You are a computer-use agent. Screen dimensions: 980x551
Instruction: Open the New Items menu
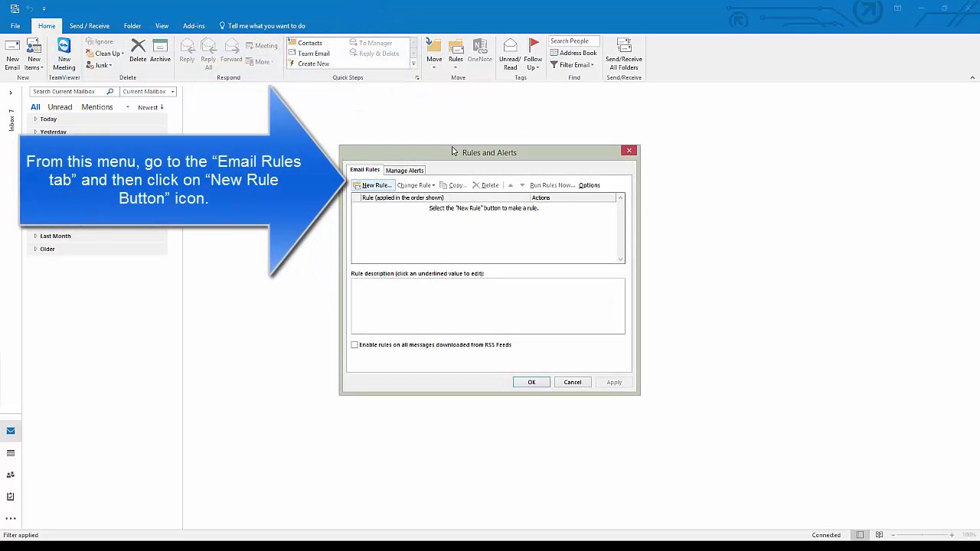point(34,54)
